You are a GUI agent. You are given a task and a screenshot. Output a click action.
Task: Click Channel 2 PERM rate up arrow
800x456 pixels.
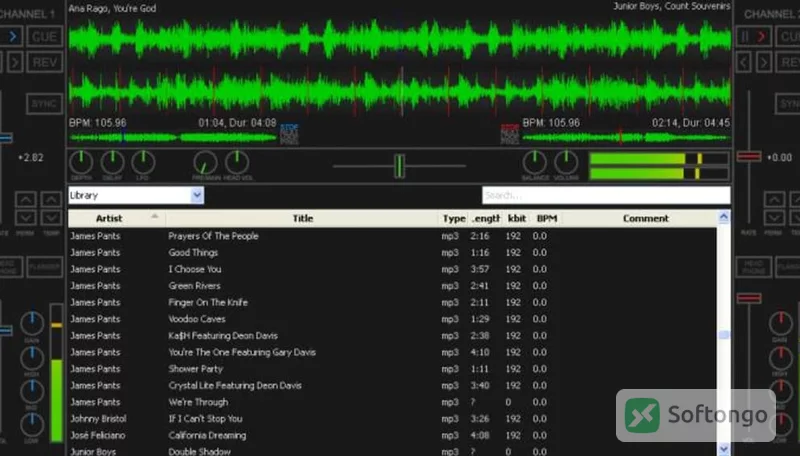(x=774, y=199)
